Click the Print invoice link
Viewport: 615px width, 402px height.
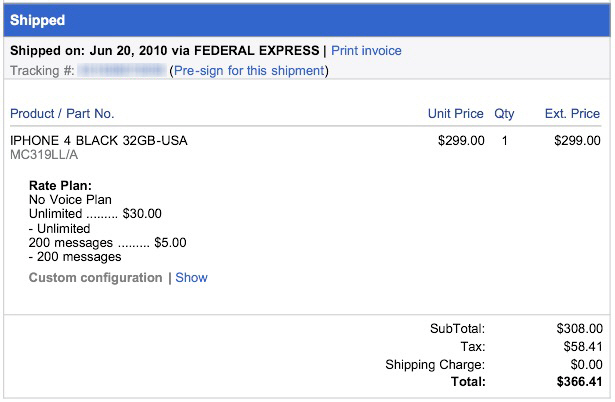click(366, 51)
